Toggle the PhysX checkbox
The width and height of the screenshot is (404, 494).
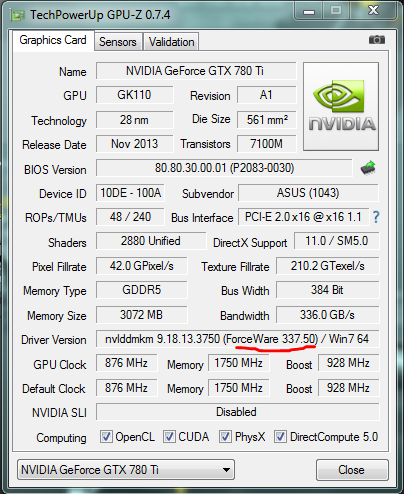[x=225, y=436]
